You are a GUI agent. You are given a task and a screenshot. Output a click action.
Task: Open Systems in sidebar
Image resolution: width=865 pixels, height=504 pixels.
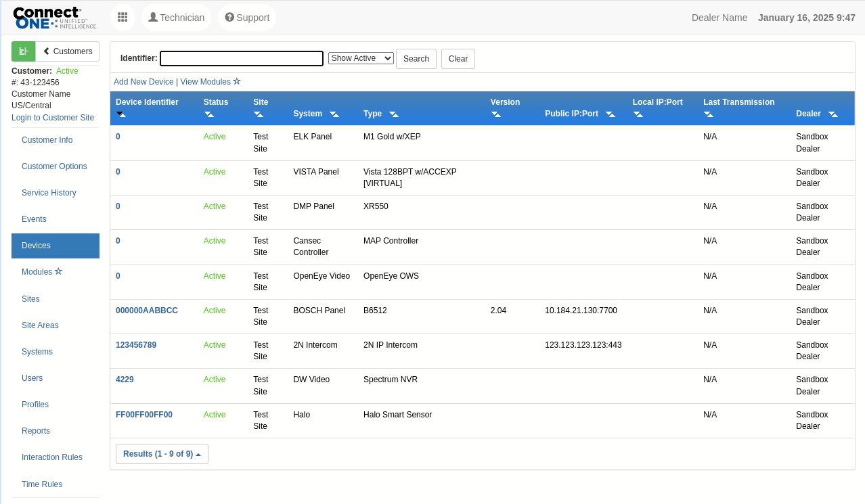click(56, 352)
